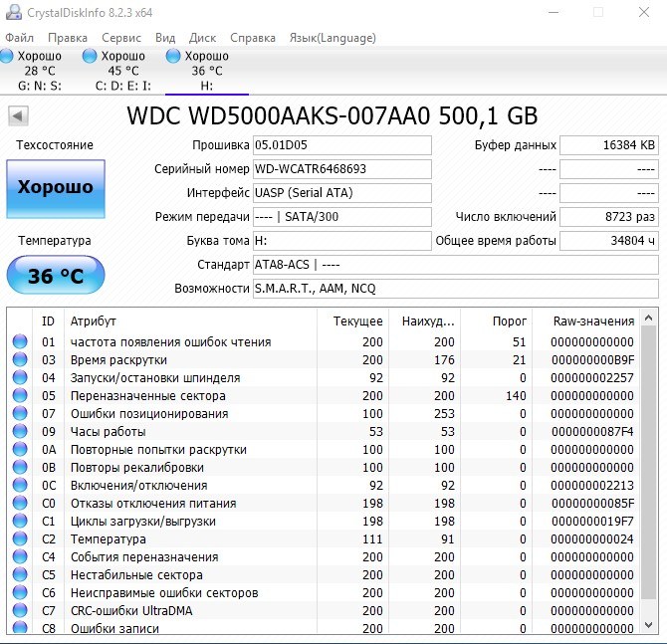
Task: Select the first disk G: N: S: orb
Action: 7,57
